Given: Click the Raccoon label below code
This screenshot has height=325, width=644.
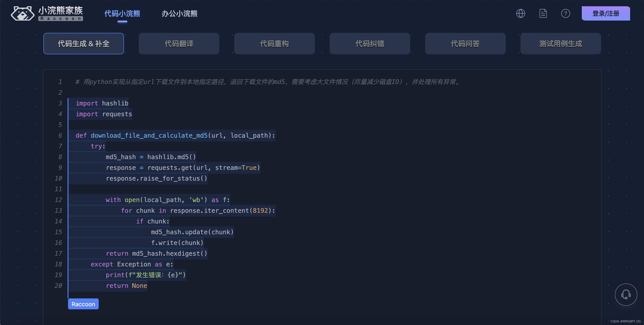Looking at the screenshot, I should [x=83, y=304].
